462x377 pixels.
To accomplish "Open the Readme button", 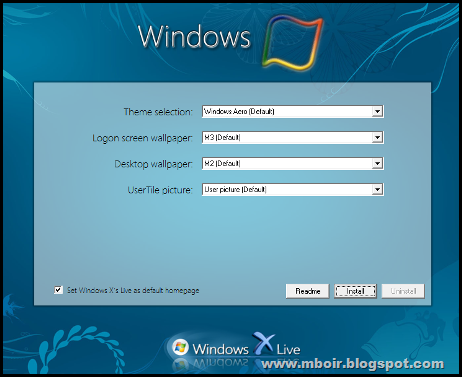I will (307, 291).
